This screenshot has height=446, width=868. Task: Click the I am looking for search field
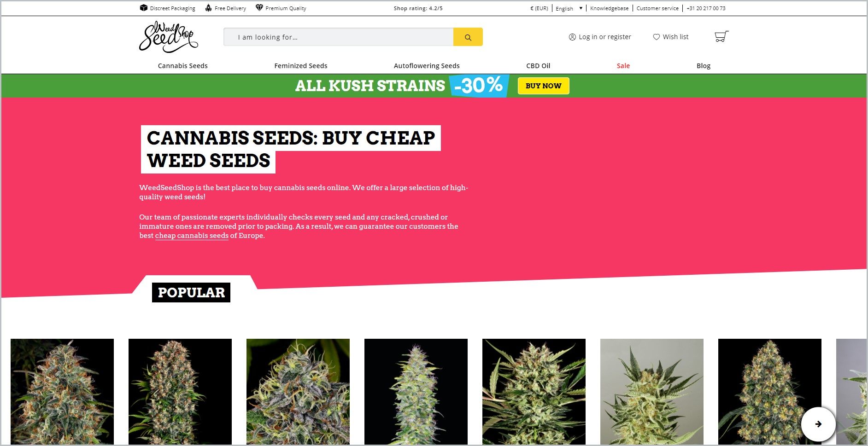[339, 37]
